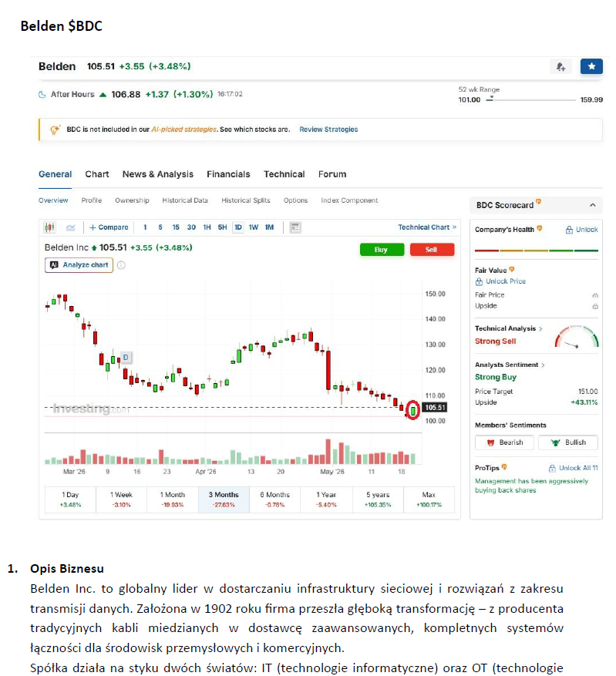
Task: Select the 6 Months performance range
Action: [275, 499]
